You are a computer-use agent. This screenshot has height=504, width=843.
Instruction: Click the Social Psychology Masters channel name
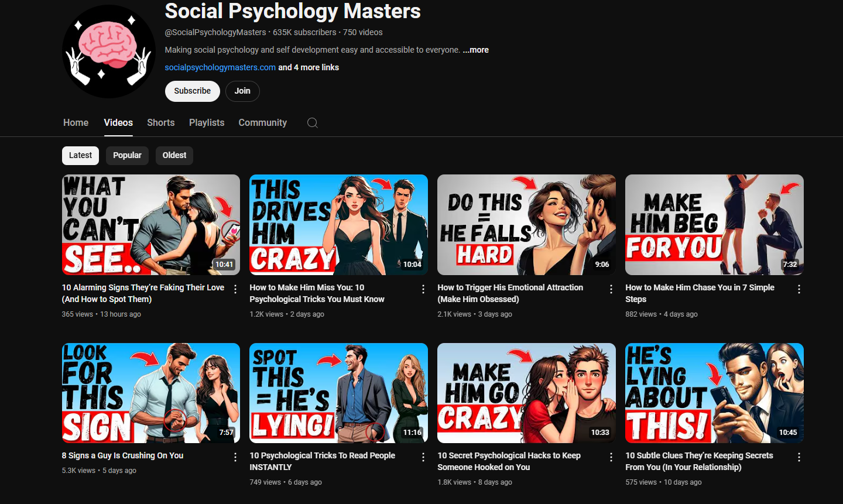click(293, 11)
